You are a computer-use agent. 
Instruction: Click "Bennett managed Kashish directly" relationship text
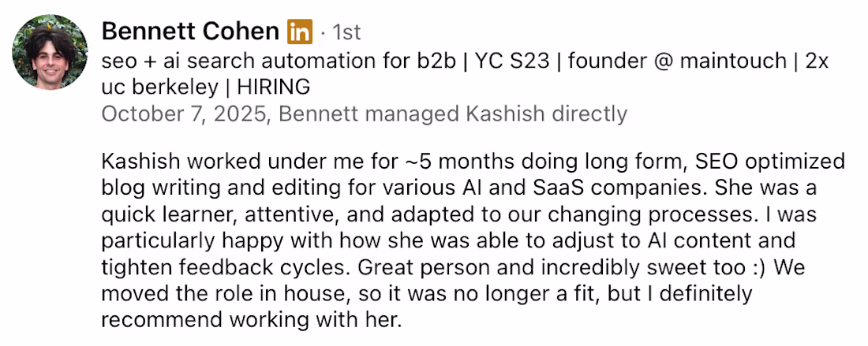pos(453,113)
